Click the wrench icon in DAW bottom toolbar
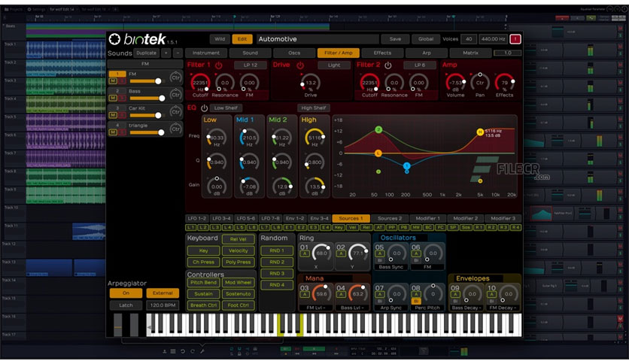The width and height of the screenshot is (629, 364). point(202,351)
